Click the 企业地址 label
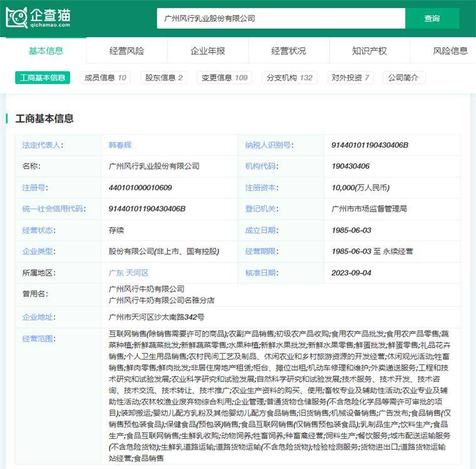This screenshot has height=469, width=476. [39, 317]
